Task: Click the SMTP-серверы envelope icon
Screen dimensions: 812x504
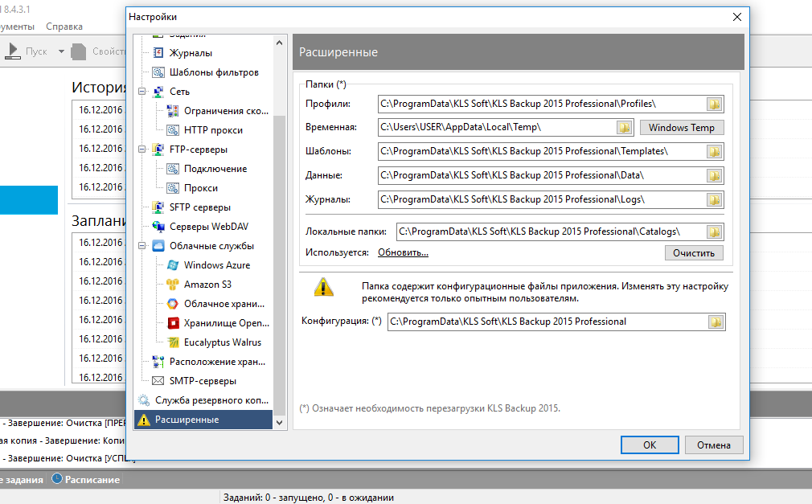Action: 158,381
